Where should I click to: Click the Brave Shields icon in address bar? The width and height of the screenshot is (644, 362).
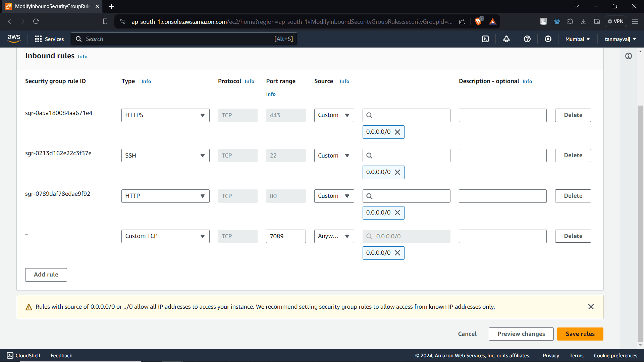pos(479,21)
